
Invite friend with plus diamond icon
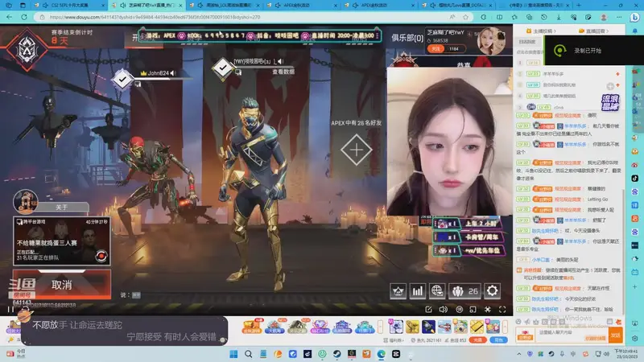[356, 150]
